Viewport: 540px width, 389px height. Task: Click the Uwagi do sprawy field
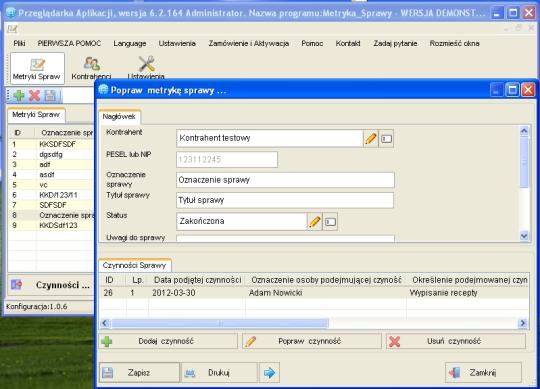point(285,238)
